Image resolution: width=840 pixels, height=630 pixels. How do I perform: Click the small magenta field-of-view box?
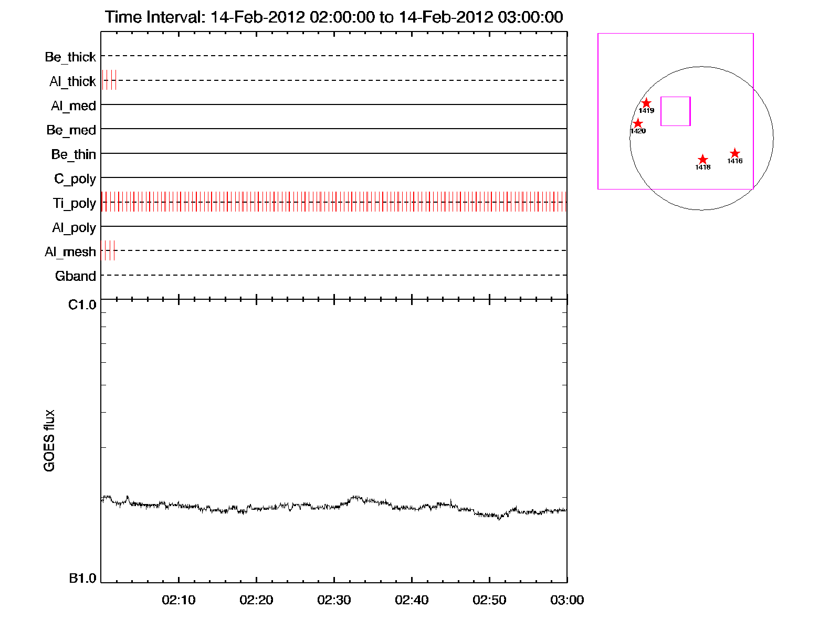click(x=675, y=111)
